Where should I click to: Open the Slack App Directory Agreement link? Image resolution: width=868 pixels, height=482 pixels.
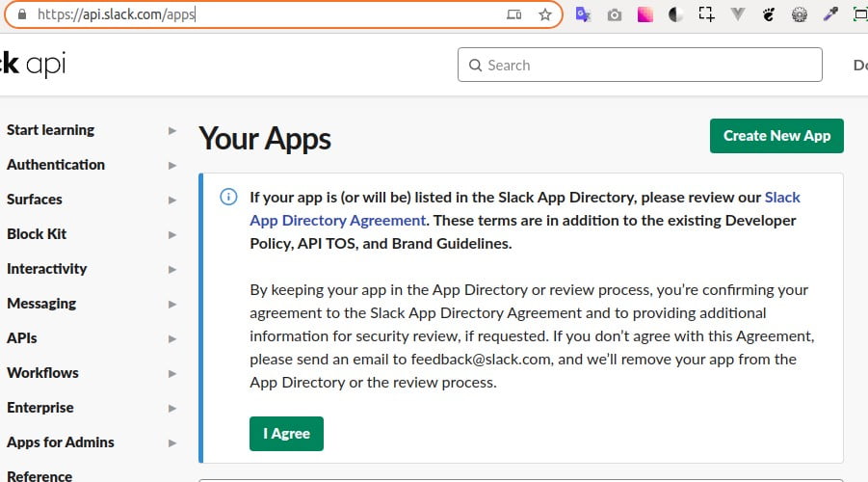[x=338, y=221]
